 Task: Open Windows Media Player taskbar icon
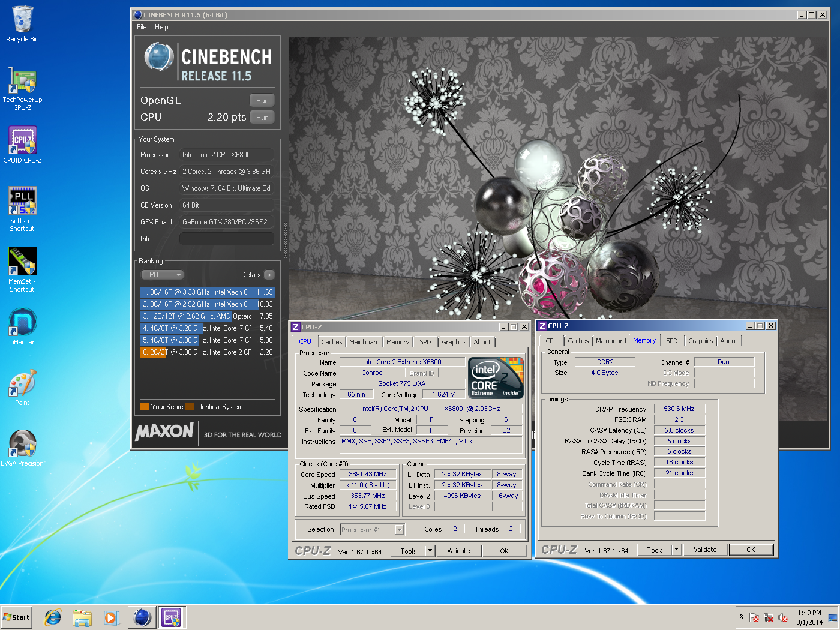click(x=111, y=617)
